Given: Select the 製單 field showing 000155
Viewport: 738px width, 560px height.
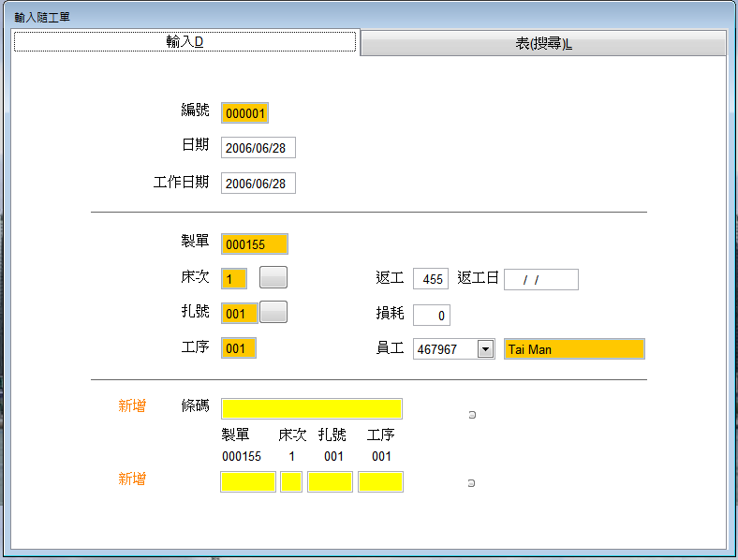Looking at the screenshot, I should (x=255, y=244).
